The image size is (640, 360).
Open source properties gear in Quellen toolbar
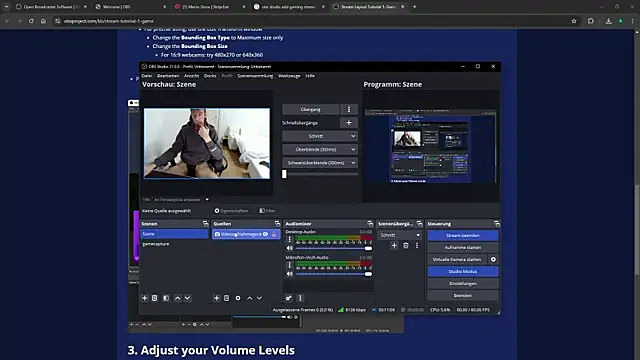(x=238, y=298)
